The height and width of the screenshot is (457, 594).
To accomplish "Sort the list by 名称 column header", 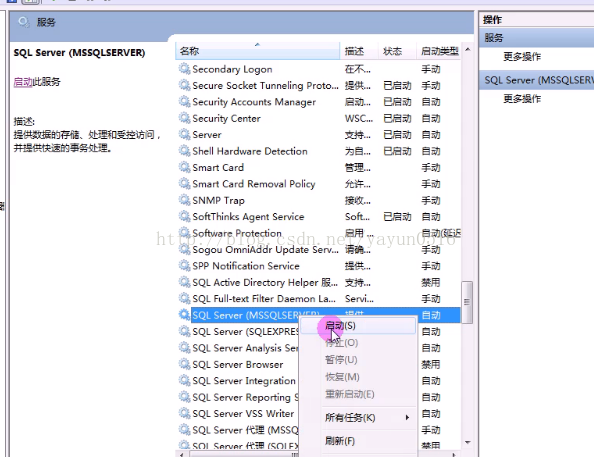I will pos(258,51).
